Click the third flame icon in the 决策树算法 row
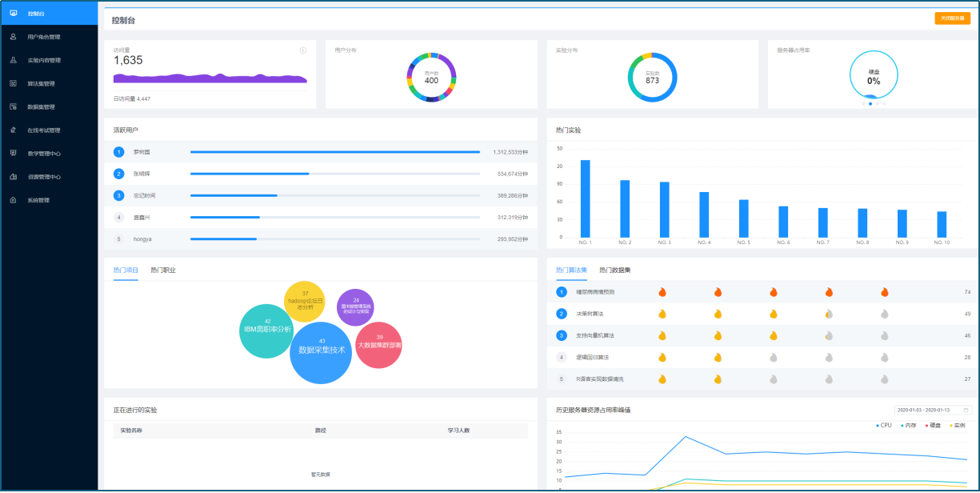 click(774, 314)
